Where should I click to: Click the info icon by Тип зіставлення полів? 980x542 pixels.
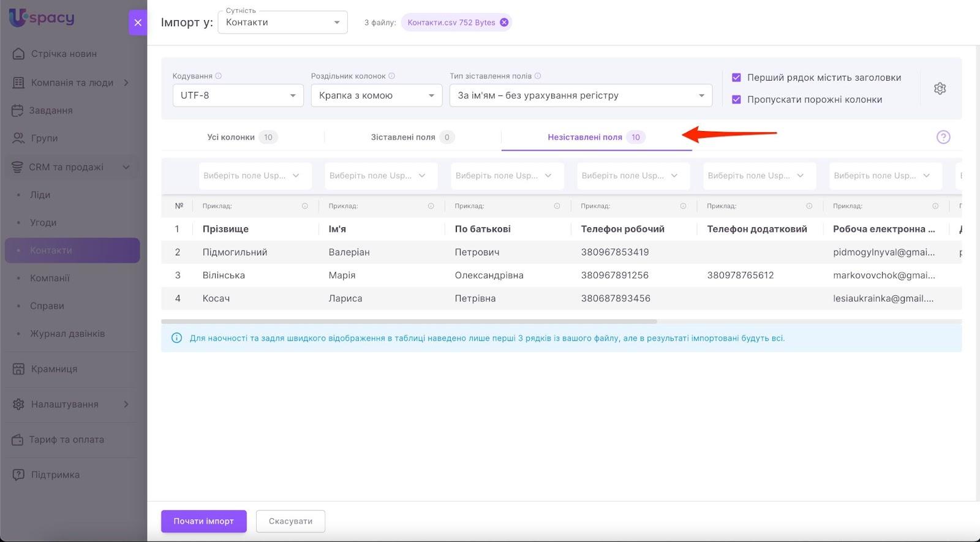click(538, 76)
